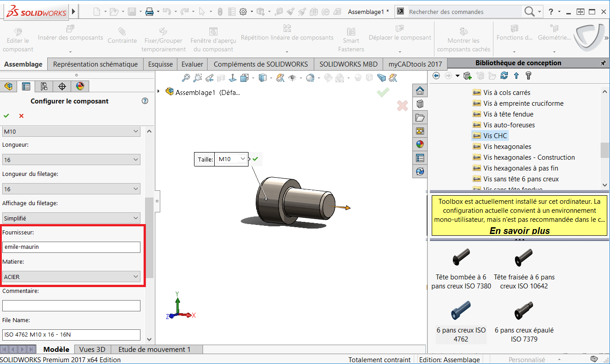Click the File Name input field
This screenshot has height=364, width=610.
pos(71,335)
